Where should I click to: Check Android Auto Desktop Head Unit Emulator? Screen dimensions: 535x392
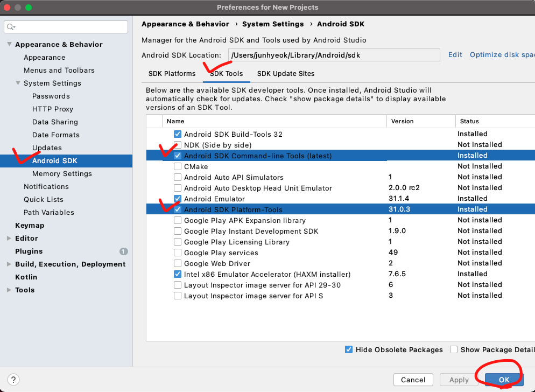coord(178,188)
